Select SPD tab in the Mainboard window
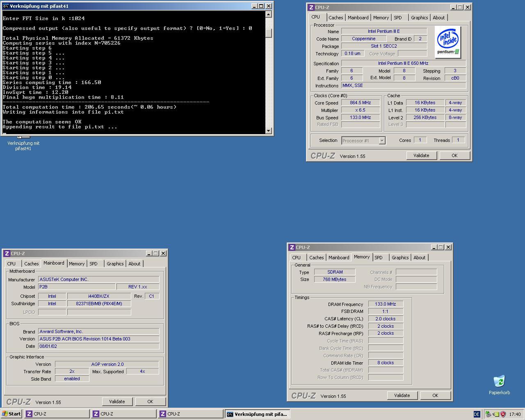The height and width of the screenshot is (420, 525). [x=94, y=264]
